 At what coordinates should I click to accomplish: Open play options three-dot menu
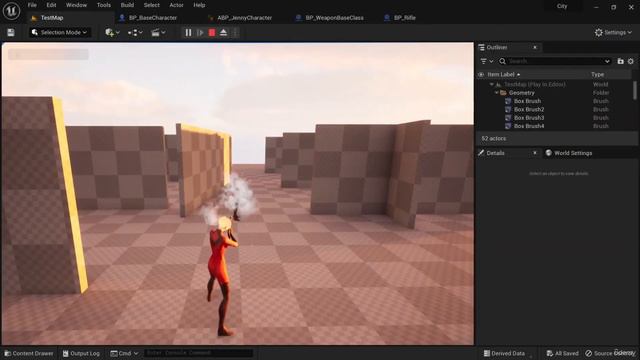tap(235, 33)
